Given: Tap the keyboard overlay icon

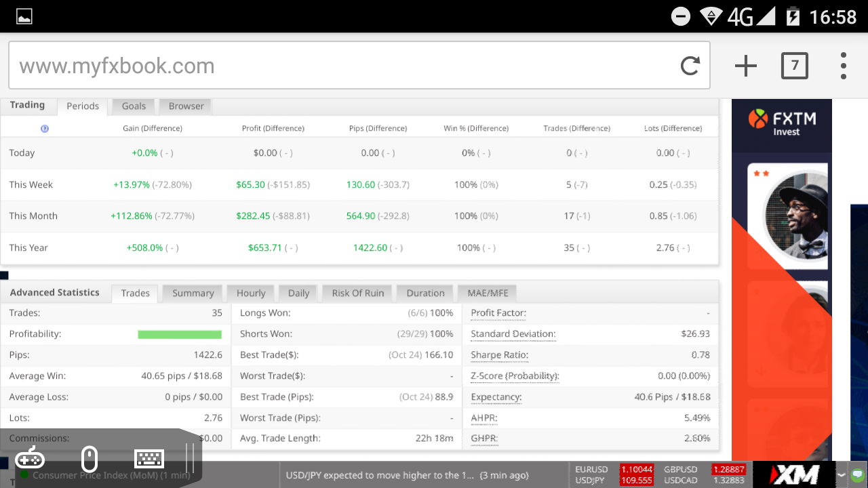Looking at the screenshot, I should tap(149, 459).
